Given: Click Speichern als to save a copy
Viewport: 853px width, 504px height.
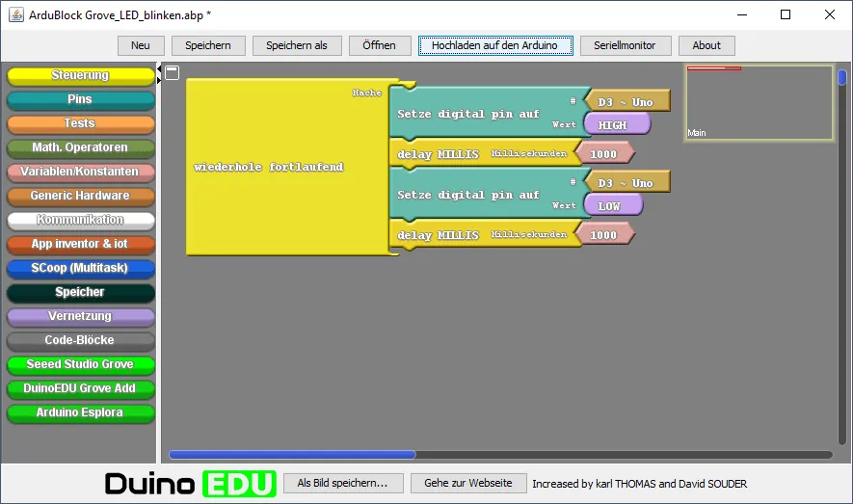Looking at the screenshot, I should point(297,45).
